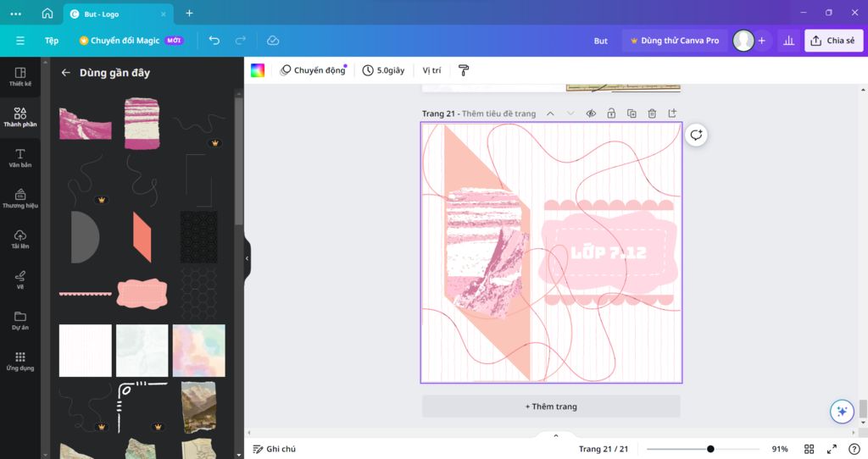Open the Thiết kế design panel
868x459 pixels.
pos(20,76)
